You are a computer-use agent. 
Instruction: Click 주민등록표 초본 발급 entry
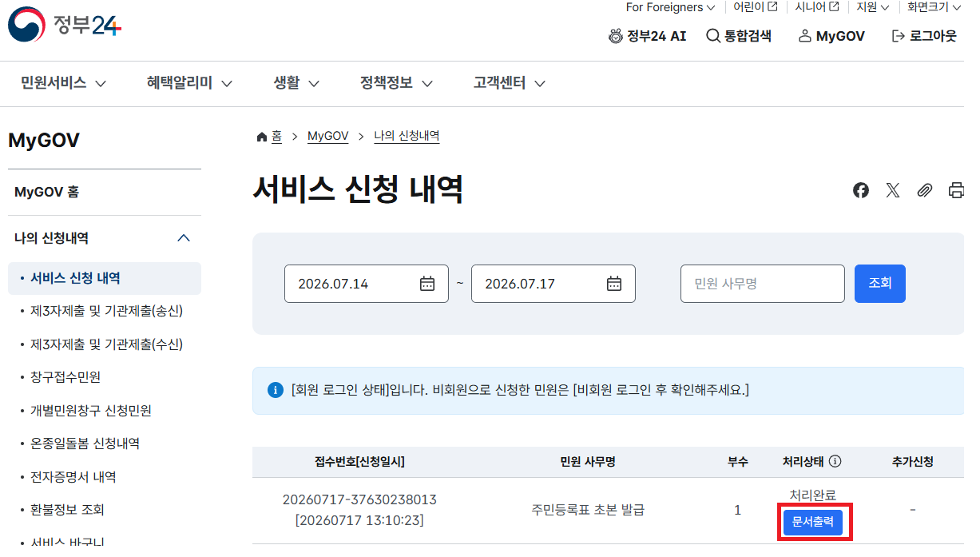click(x=588, y=510)
